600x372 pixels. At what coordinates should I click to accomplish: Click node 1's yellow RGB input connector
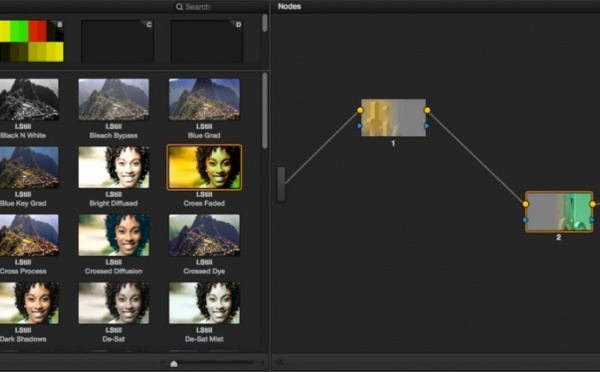[x=360, y=110]
